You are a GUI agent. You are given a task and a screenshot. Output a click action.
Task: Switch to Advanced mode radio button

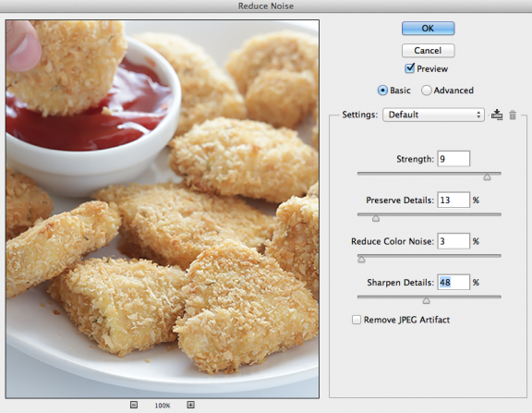[x=426, y=91]
